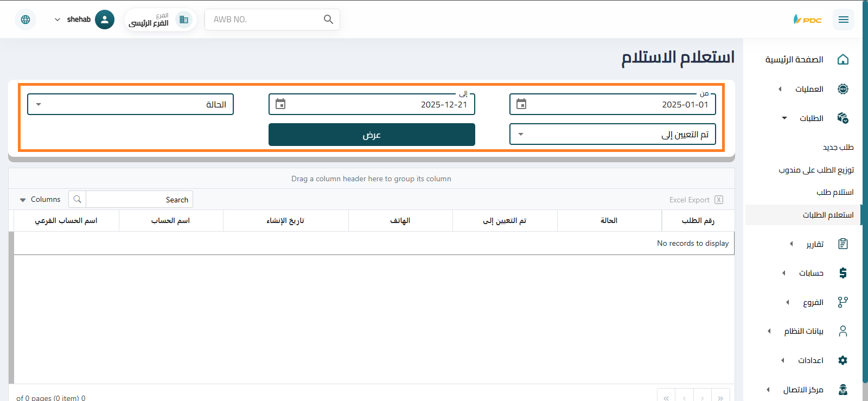The height and width of the screenshot is (401, 868).
Task: Click the العمليات operations icon
Action: (843, 88)
